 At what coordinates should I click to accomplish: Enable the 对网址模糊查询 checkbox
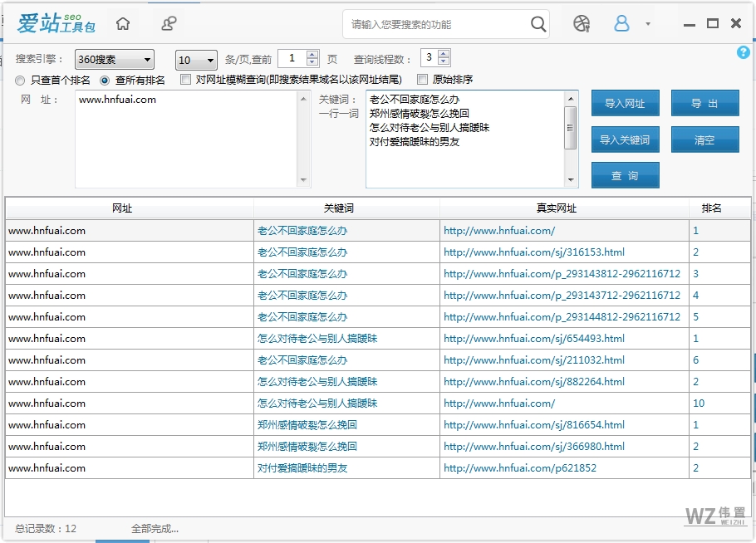185,81
